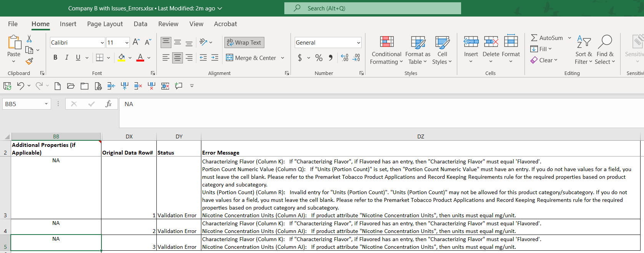Click the Merge & Center button
644x253 pixels.
[251, 58]
